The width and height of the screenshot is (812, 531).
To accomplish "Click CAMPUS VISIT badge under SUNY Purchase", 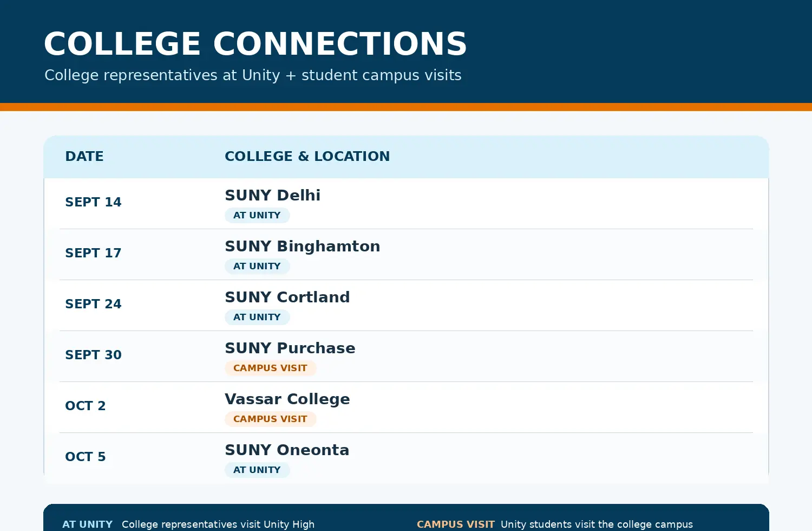I will pyautogui.click(x=270, y=368).
